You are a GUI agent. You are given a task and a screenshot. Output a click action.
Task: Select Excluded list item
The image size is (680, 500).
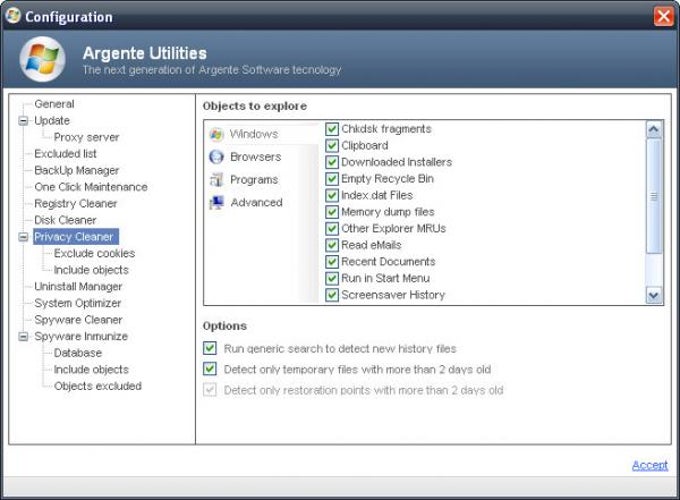[65, 154]
